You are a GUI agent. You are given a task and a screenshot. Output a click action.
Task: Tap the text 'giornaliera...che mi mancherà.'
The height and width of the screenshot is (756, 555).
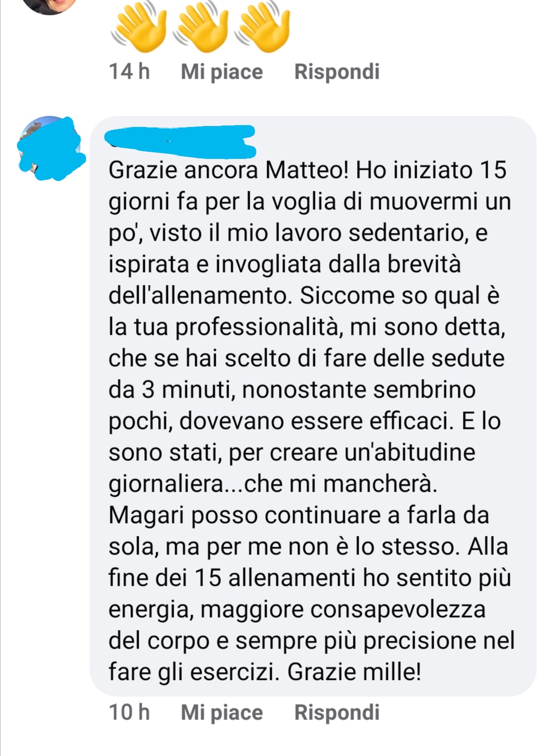pos(273,483)
